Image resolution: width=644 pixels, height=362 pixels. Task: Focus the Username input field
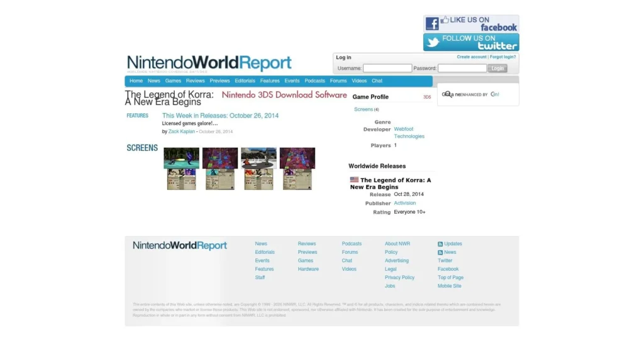387,68
